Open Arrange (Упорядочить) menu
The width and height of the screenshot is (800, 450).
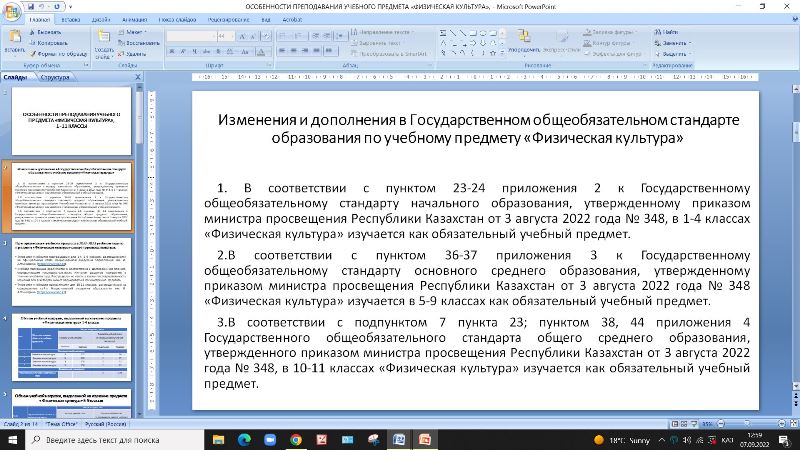point(524,41)
